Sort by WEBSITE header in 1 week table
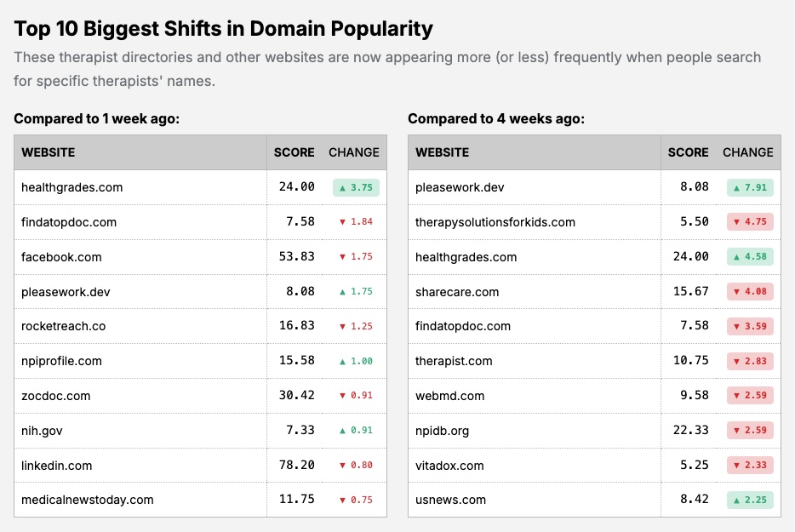 click(49, 152)
